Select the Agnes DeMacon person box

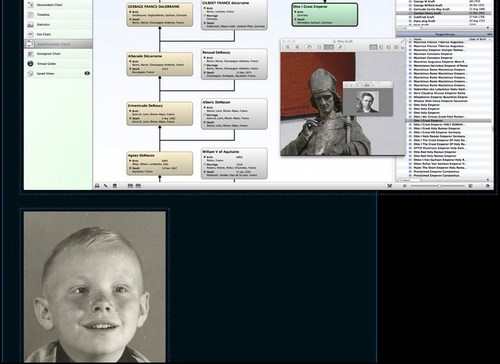point(160,163)
